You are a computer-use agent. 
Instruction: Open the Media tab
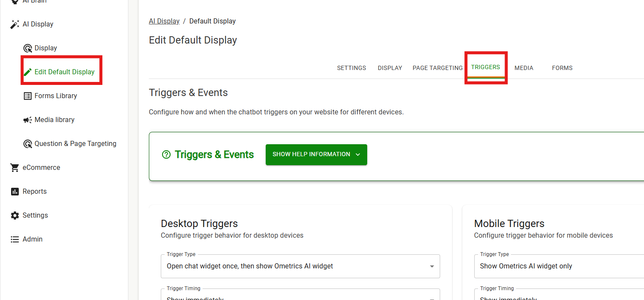[x=524, y=68]
